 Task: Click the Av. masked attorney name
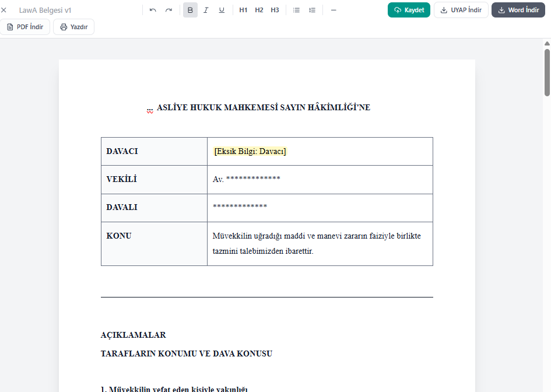point(246,179)
